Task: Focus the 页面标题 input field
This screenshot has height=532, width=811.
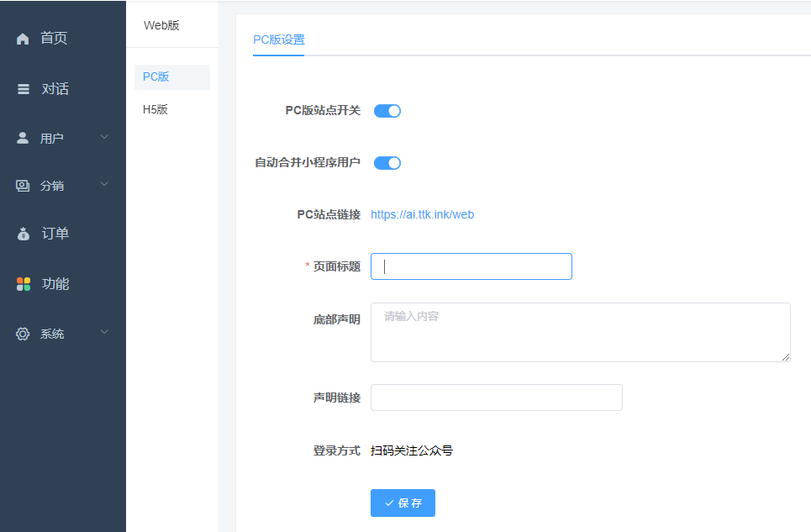Action: [471, 266]
